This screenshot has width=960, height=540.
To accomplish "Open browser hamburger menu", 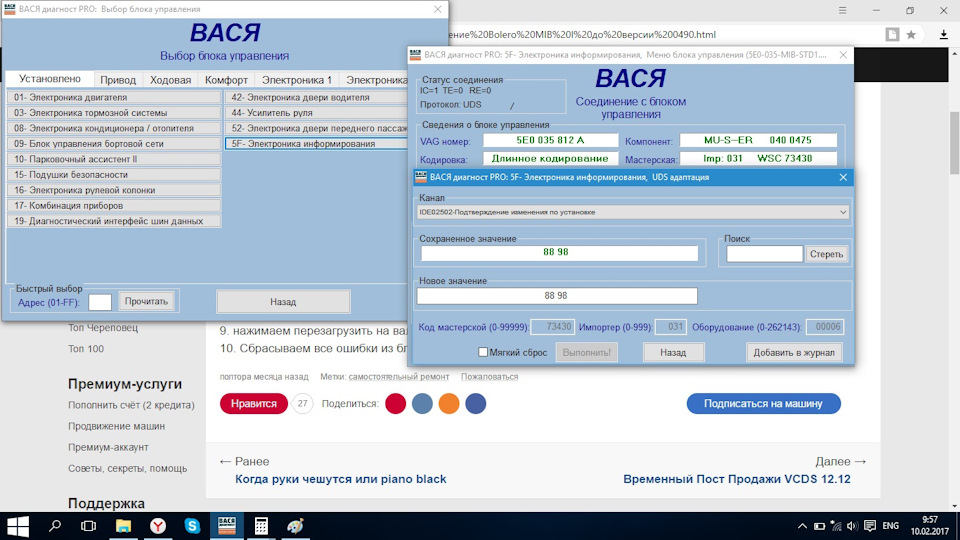I will coord(842,10).
